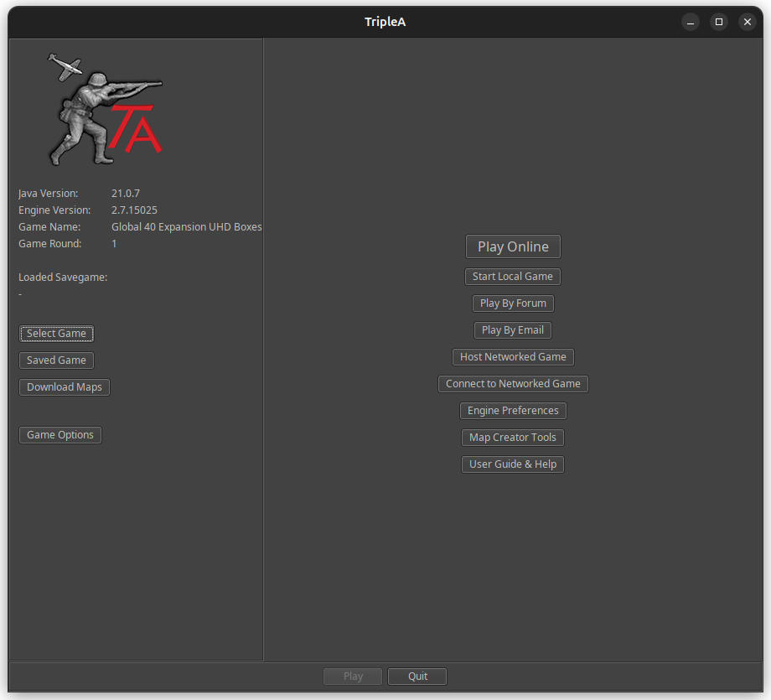Open Play By Email
771x700 pixels.
pos(512,329)
